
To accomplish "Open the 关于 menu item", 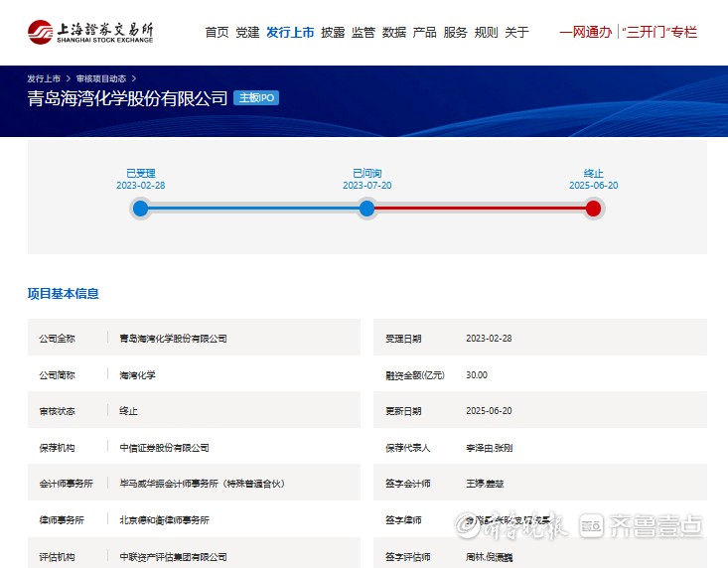I will (516, 32).
